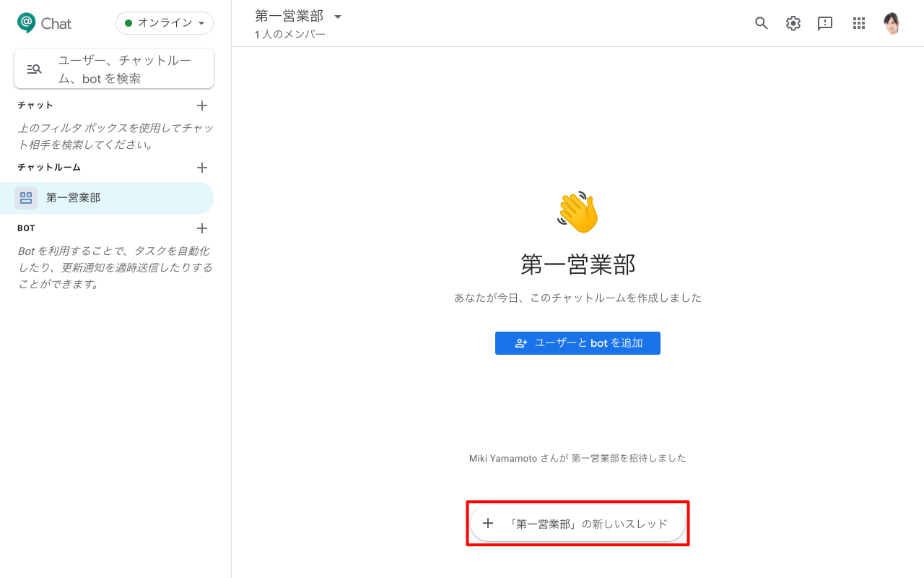Click the チャット section header
This screenshot has height=578, width=924.
click(x=36, y=105)
